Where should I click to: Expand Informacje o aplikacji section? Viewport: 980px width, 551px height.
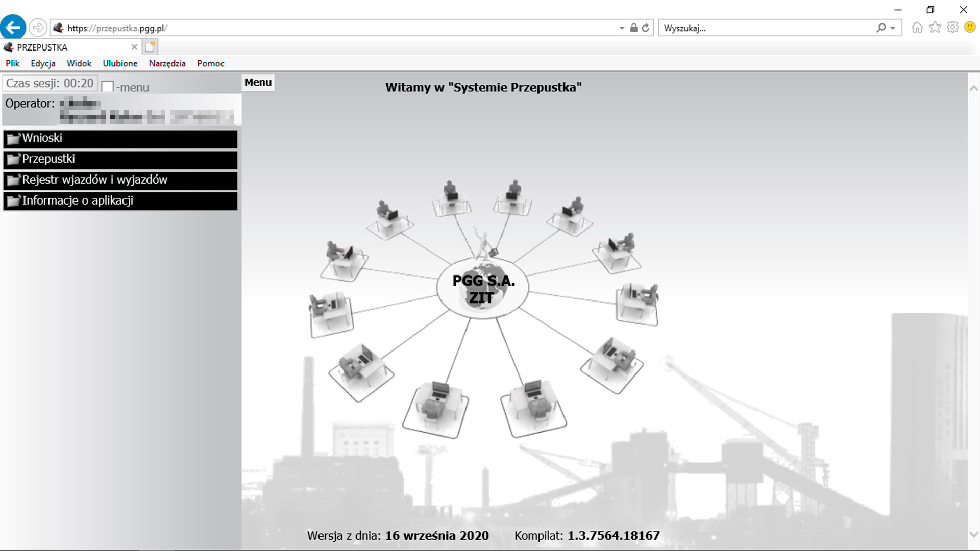120,201
